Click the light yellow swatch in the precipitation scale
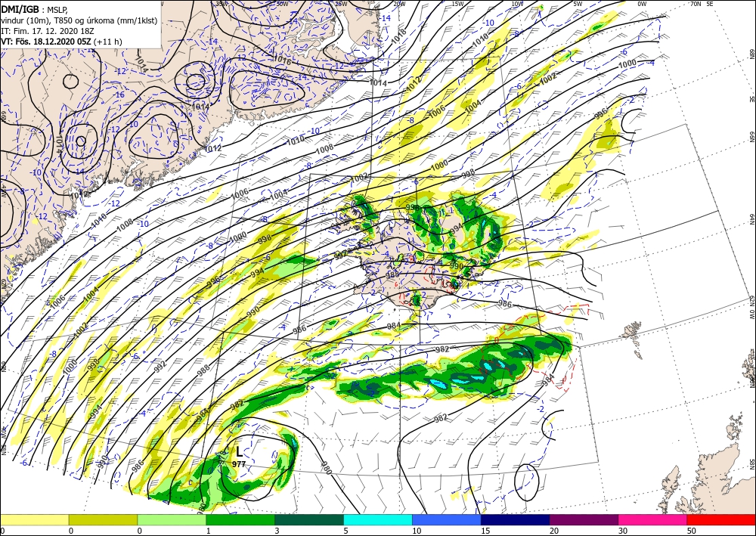Screen dimensions: 756x536 (35, 519)
